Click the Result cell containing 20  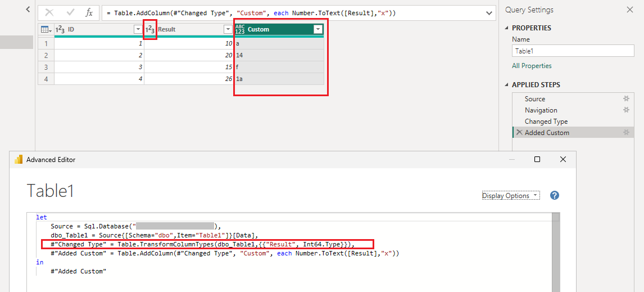189,56
